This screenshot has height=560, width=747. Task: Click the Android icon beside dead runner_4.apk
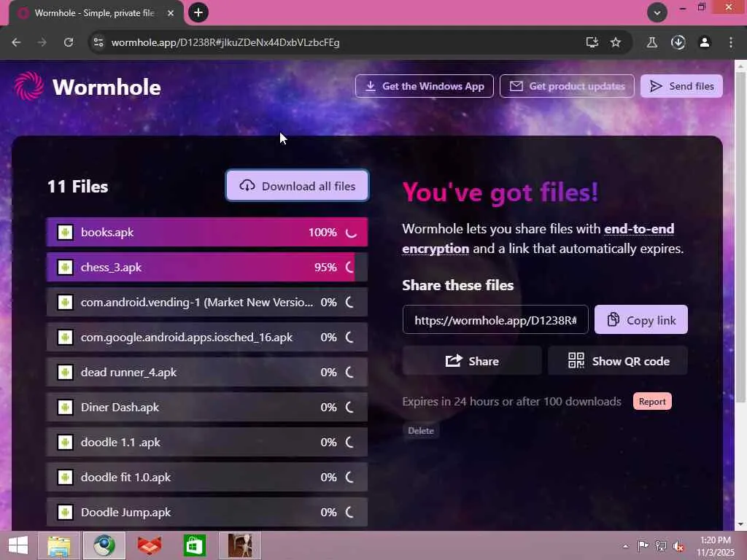click(65, 373)
